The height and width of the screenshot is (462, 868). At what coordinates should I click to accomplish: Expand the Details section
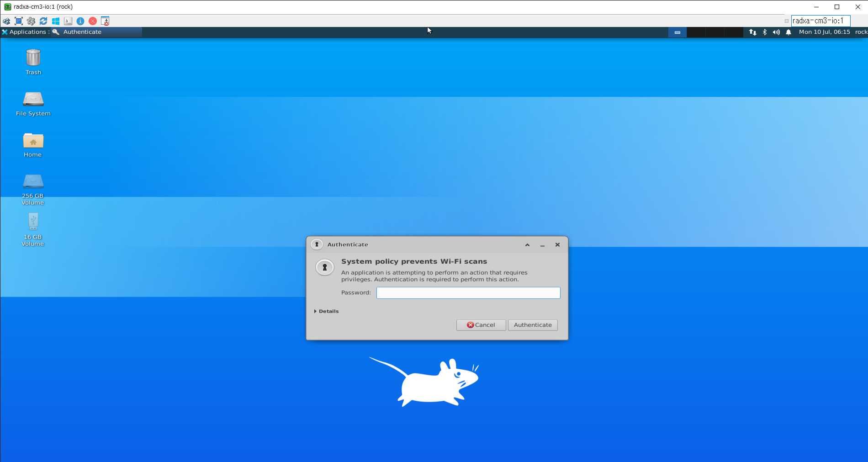[x=327, y=311]
